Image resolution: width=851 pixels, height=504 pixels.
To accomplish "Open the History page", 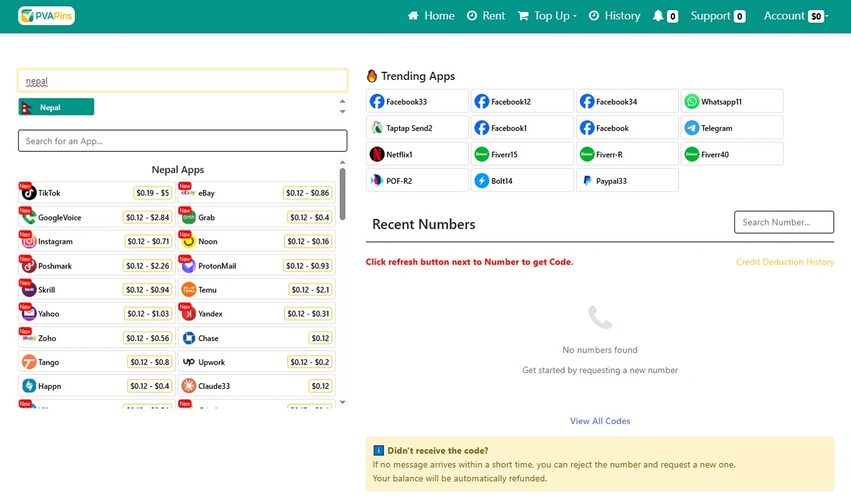I will coord(615,16).
